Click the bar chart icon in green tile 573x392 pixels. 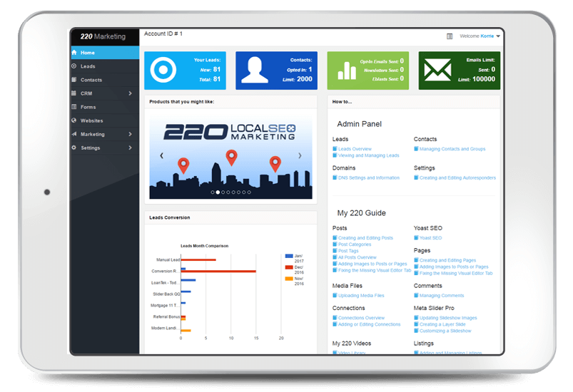coord(347,71)
